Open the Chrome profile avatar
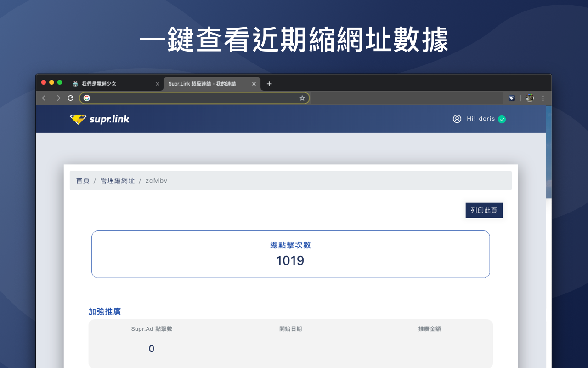Screen dimensions: 588x368 (x=530, y=98)
